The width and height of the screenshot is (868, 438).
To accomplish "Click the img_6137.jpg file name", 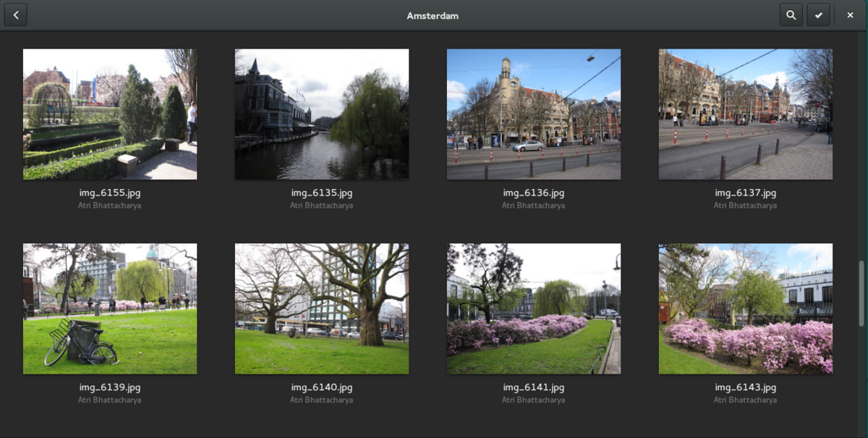I will pos(746,193).
